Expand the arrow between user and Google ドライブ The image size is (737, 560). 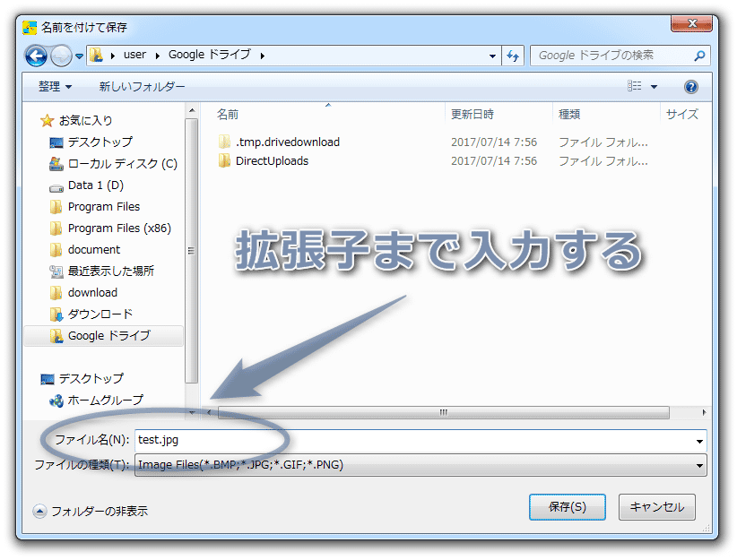click(158, 56)
